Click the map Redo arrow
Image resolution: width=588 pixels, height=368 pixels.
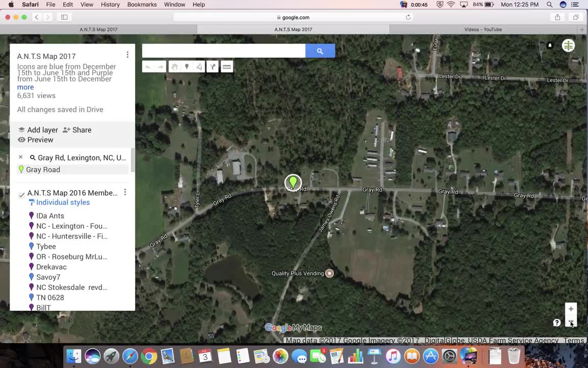click(x=160, y=67)
